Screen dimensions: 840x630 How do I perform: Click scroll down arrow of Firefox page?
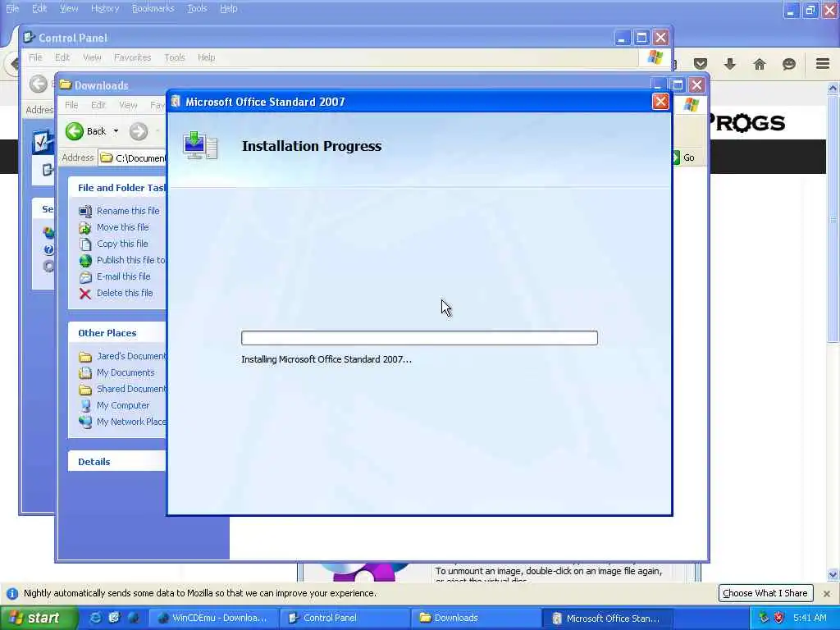point(833,574)
